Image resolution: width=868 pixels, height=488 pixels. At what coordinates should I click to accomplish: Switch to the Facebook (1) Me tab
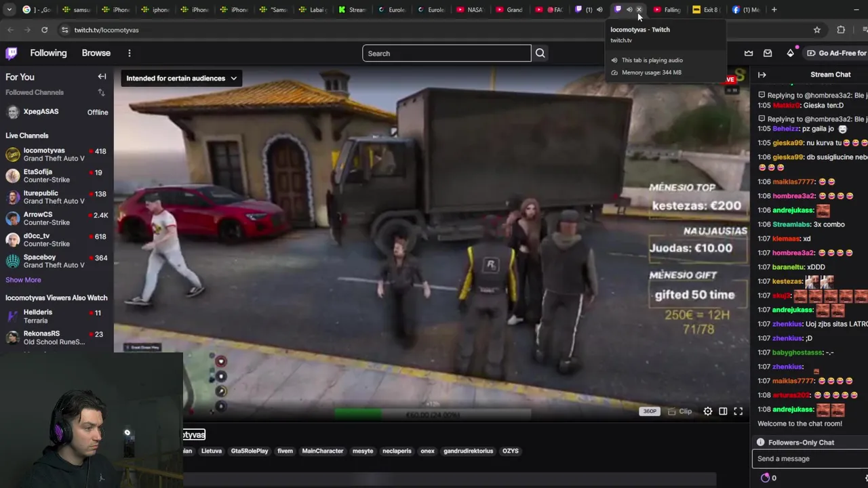[745, 9]
